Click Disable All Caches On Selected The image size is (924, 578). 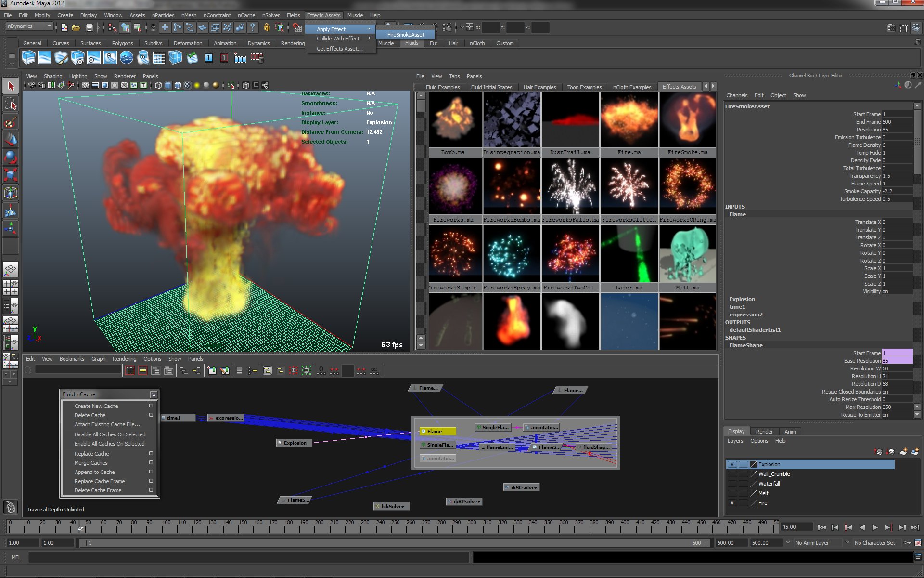(110, 434)
